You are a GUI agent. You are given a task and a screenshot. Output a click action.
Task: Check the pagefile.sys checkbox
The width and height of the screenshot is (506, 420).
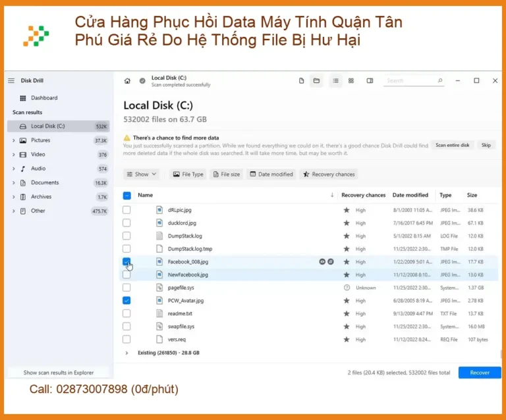[x=126, y=288]
